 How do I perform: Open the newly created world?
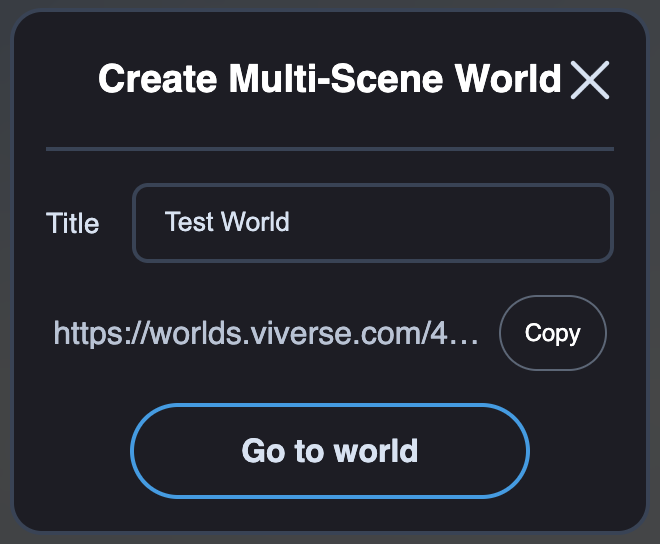click(x=329, y=451)
